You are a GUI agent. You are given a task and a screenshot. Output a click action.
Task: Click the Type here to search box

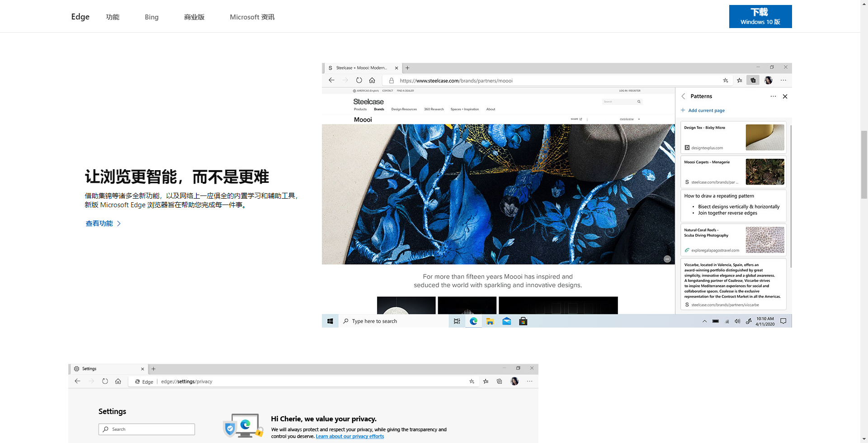pos(393,321)
